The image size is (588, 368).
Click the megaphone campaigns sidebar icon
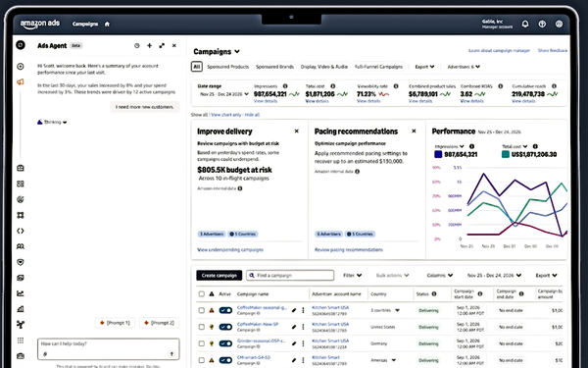(x=21, y=81)
